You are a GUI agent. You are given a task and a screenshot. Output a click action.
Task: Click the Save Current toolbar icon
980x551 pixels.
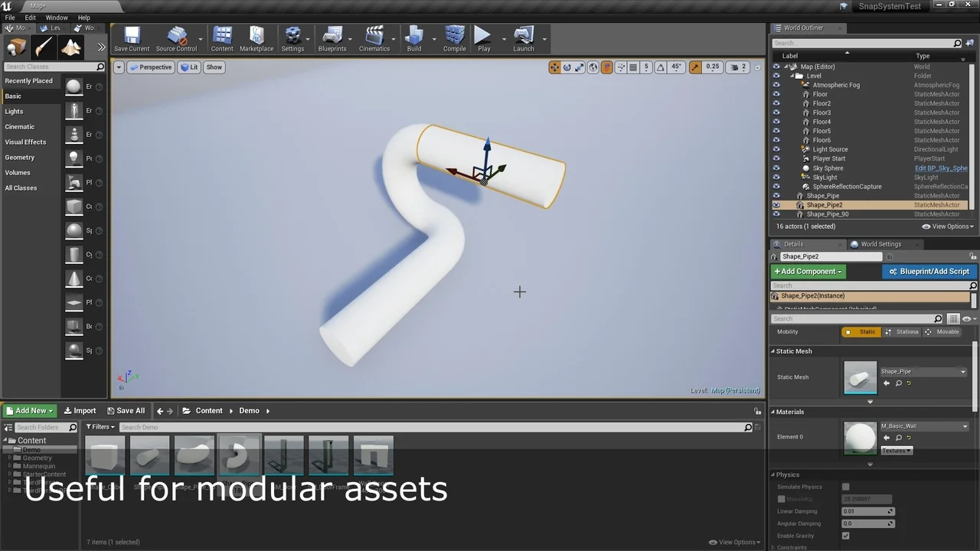[x=132, y=38]
